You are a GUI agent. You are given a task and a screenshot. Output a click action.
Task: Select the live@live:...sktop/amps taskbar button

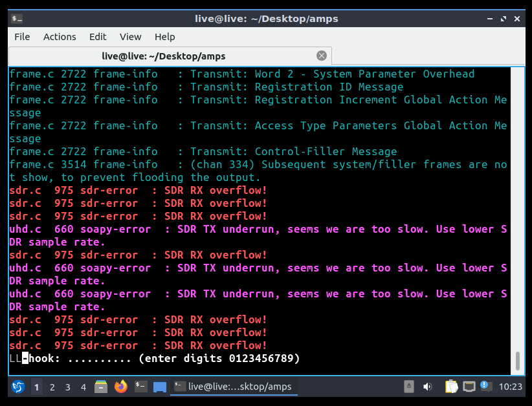(x=234, y=387)
